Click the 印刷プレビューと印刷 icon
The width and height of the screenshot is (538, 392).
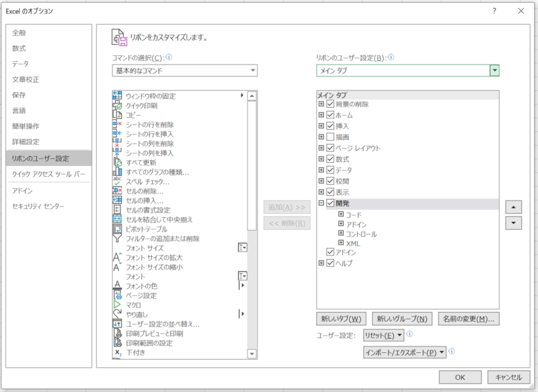point(117,334)
